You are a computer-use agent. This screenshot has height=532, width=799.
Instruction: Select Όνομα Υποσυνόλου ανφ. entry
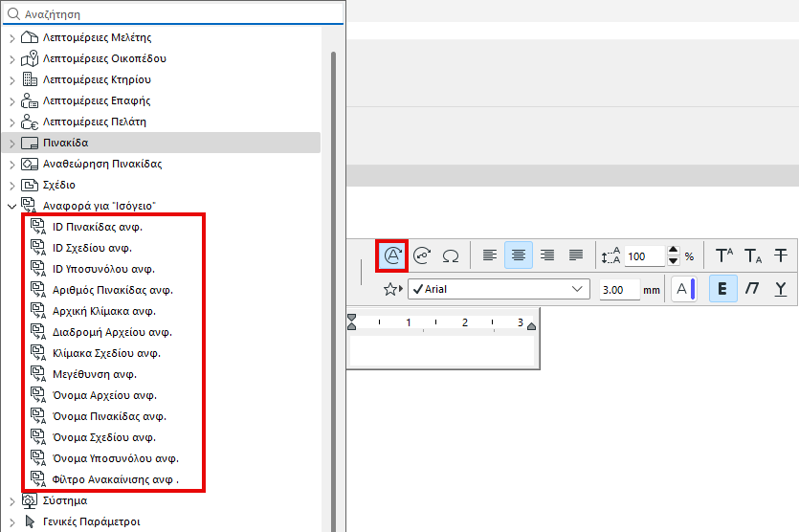click(116, 458)
